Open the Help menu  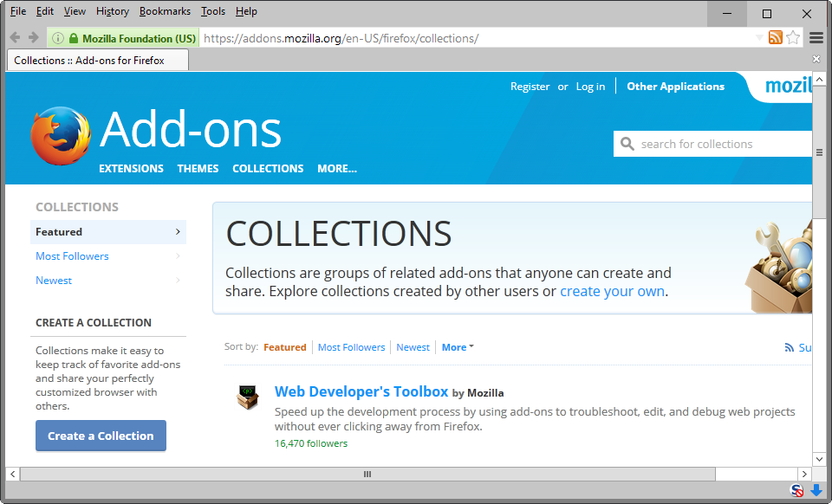click(x=246, y=11)
